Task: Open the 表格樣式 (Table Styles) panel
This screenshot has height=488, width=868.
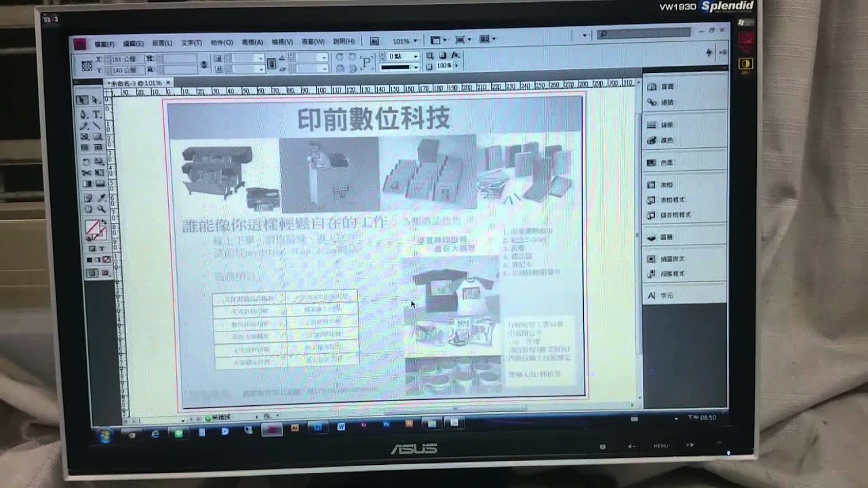Action: 667,200
